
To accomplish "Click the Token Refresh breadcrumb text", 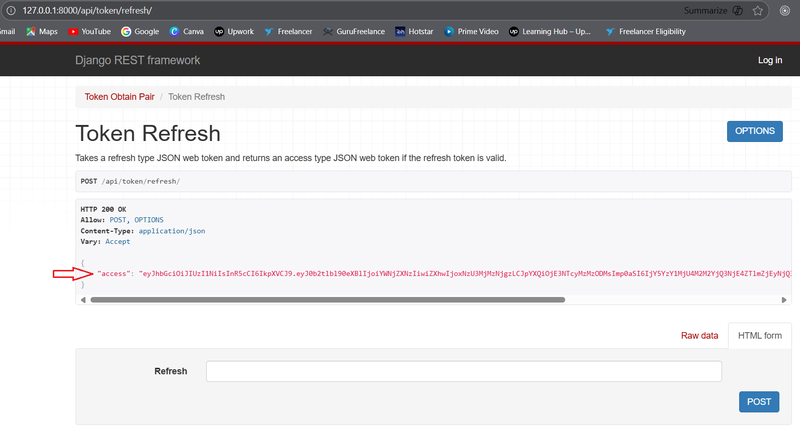I will coord(196,97).
